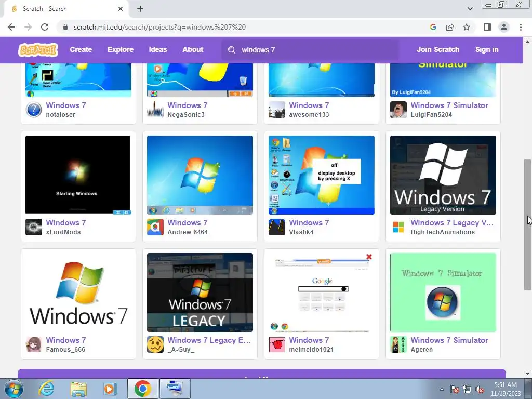Open the Chrome profile menu
The height and width of the screenshot is (399, 532).
[504, 27]
